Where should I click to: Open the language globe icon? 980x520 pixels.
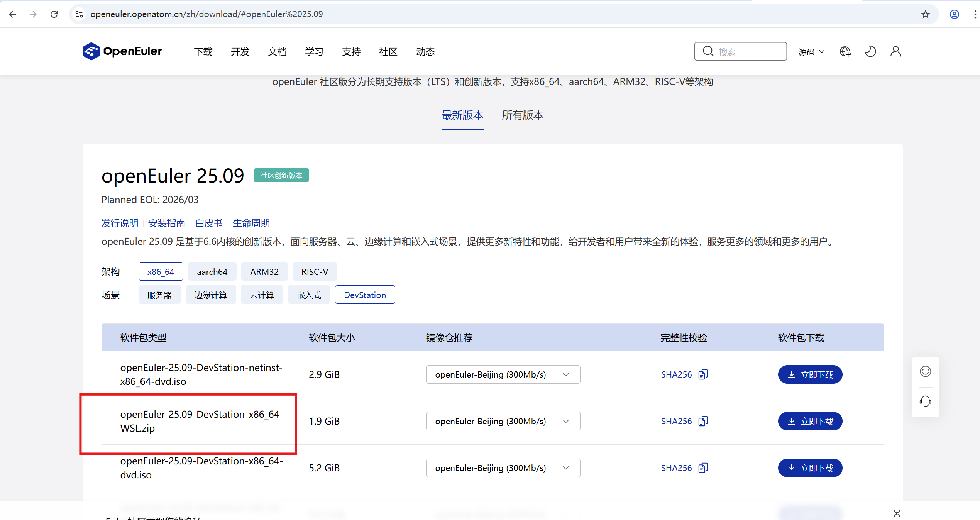pos(845,51)
